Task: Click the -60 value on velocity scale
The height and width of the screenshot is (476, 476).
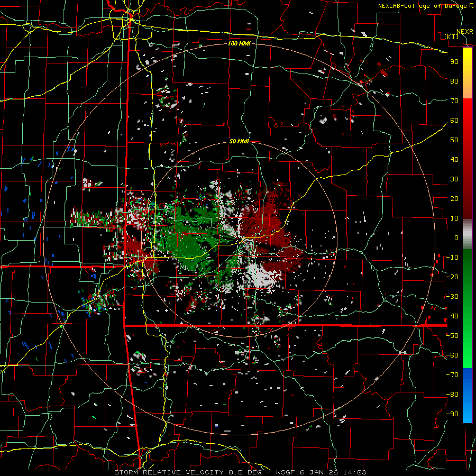Action: (x=452, y=355)
